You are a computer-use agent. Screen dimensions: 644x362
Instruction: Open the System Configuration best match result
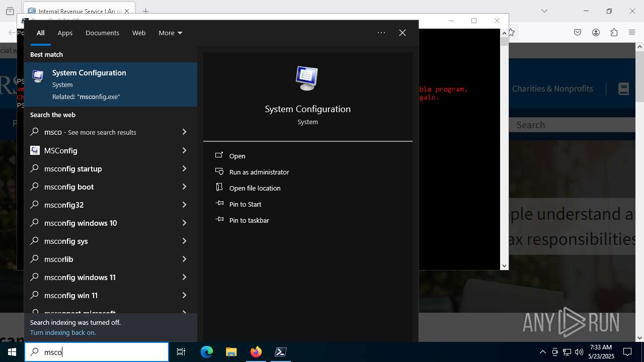(x=111, y=84)
